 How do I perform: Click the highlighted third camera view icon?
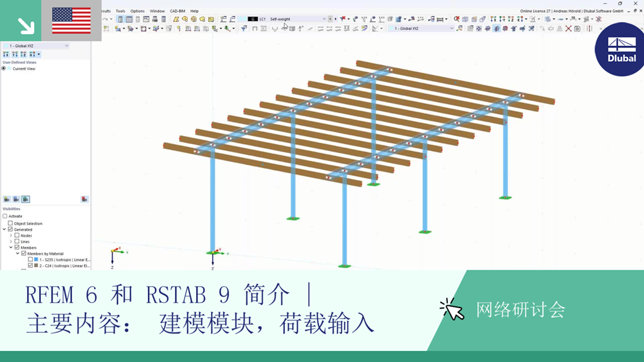click(x=25, y=199)
